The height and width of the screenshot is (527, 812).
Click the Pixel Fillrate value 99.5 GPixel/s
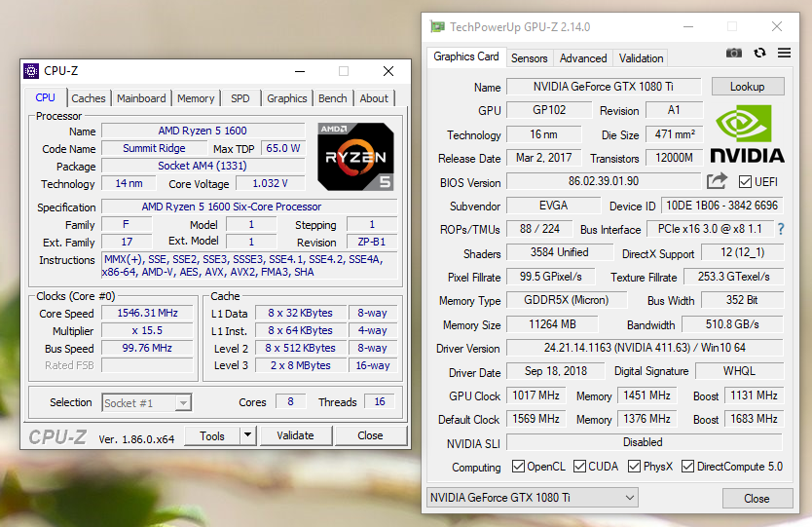point(551,277)
